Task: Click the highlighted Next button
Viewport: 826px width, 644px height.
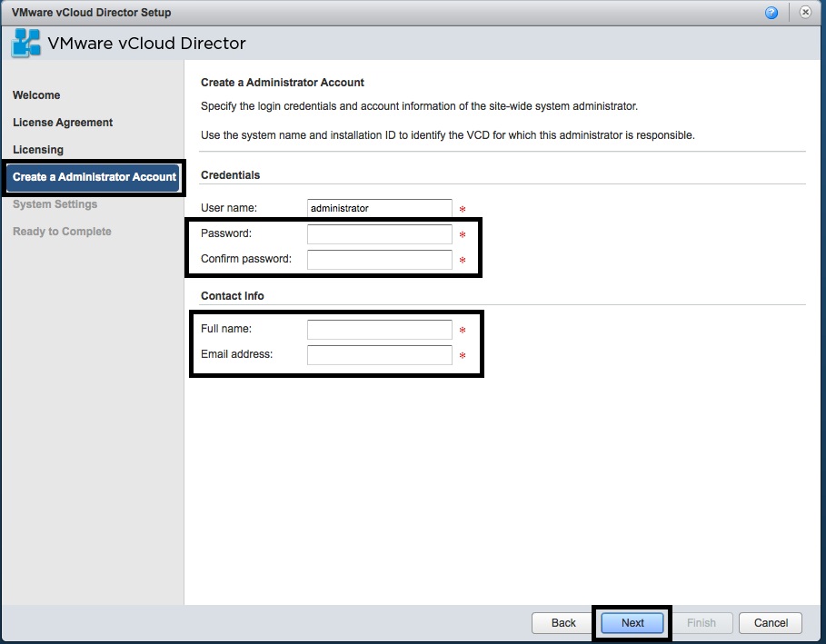Action: coord(632,623)
